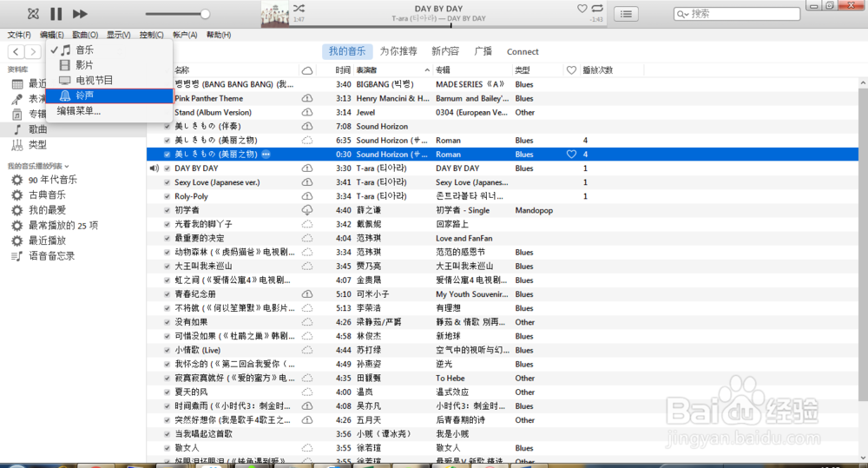Click cloud status column header icon
This screenshot has height=468, width=868.
click(x=307, y=70)
